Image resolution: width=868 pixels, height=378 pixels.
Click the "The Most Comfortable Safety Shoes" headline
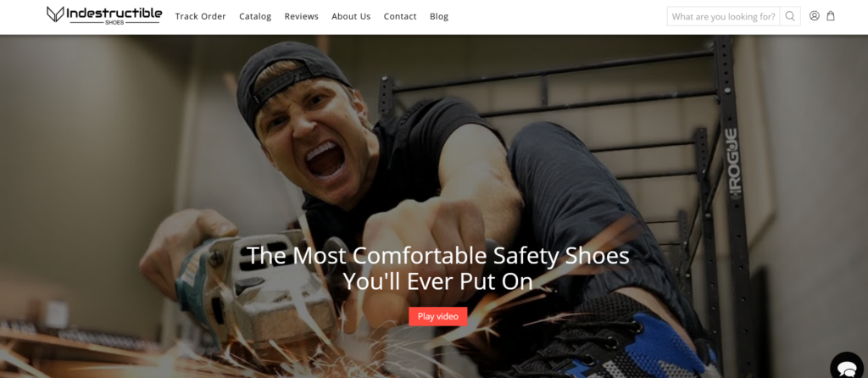[x=438, y=256]
